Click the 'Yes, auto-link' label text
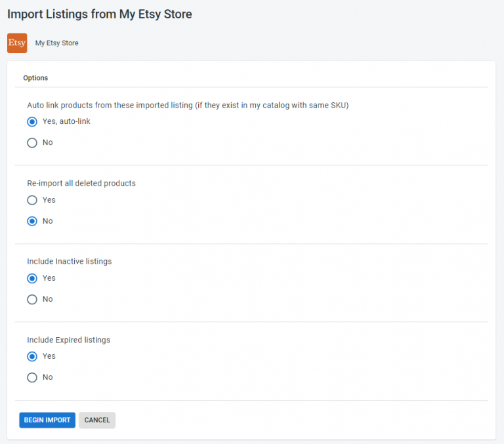 (x=66, y=121)
